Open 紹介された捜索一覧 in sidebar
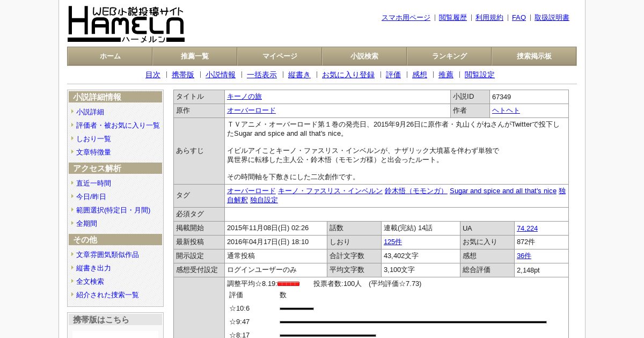The image size is (644, 338). coord(107,295)
